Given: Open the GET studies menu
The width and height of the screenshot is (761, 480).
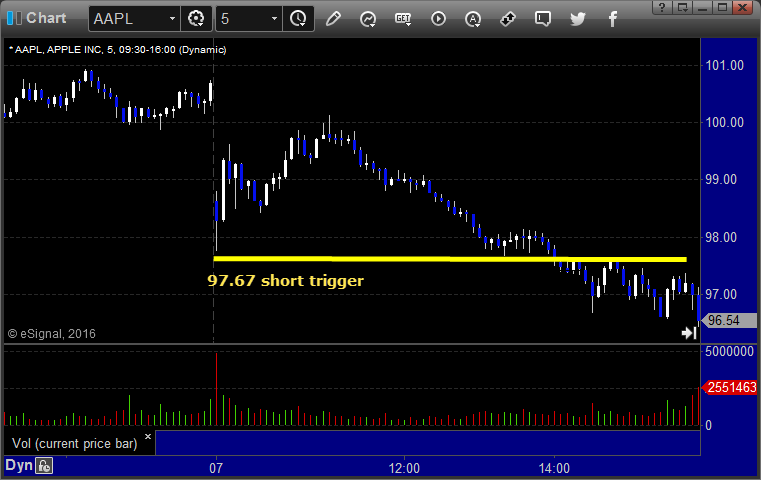Looking at the screenshot, I should pos(403,19).
